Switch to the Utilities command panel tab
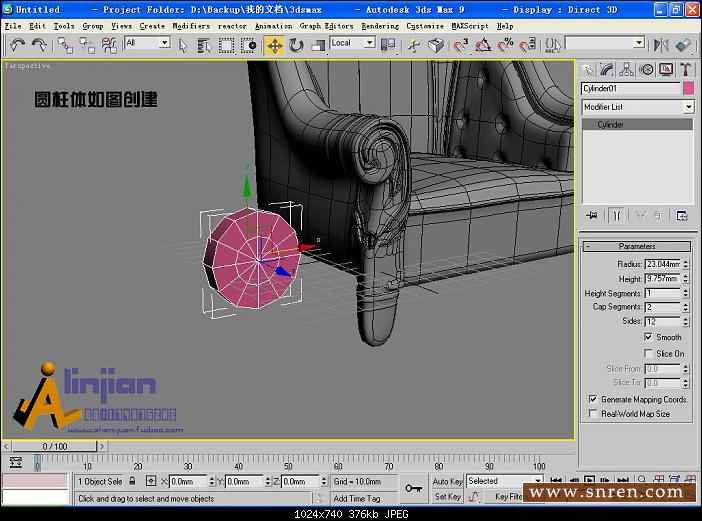Viewport: 702px width, 521px height. click(x=685, y=69)
